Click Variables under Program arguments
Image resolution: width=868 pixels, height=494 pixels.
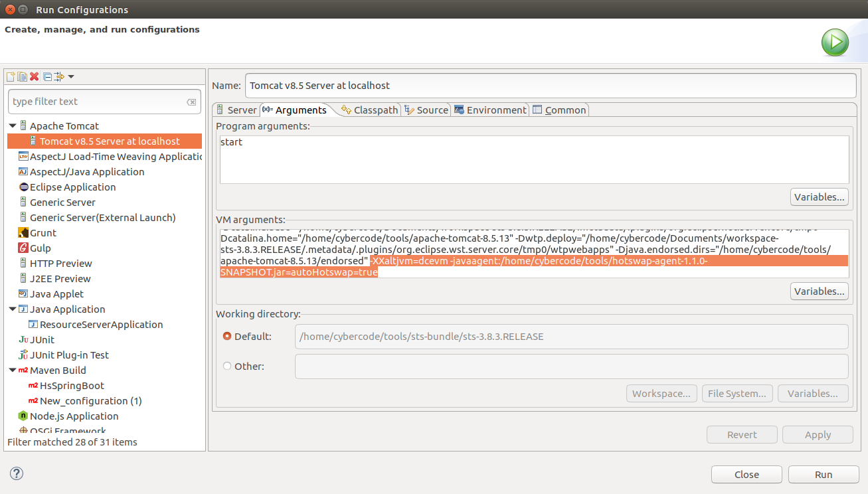(x=820, y=197)
